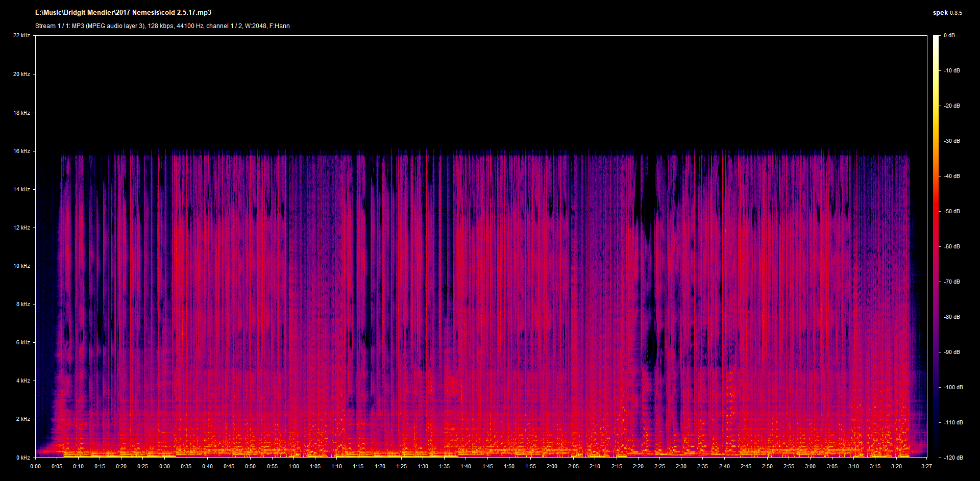The width and height of the screenshot is (980, 481).
Task: Click the 0:45 time axis label
Action: 229,466
